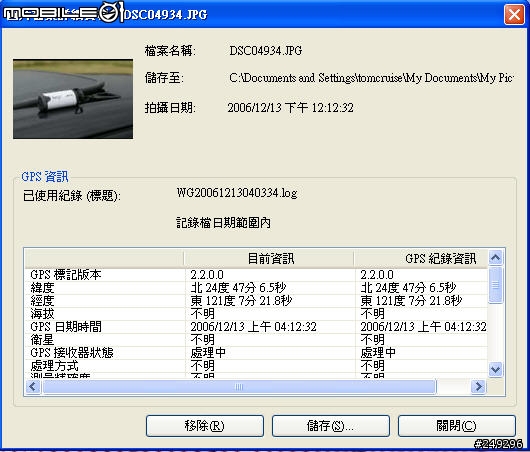Click the 檔案名稱 label
530x452 pixels.
tap(170, 51)
